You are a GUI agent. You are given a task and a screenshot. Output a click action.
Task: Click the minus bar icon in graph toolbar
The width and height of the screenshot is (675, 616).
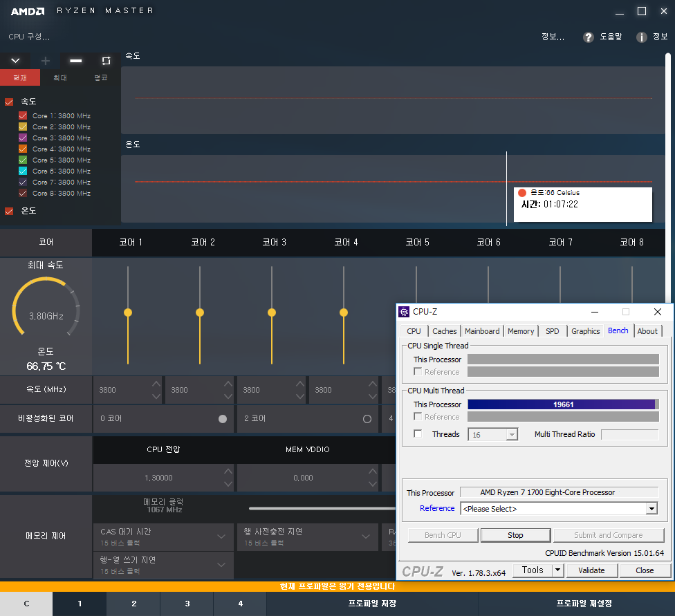coord(76,61)
